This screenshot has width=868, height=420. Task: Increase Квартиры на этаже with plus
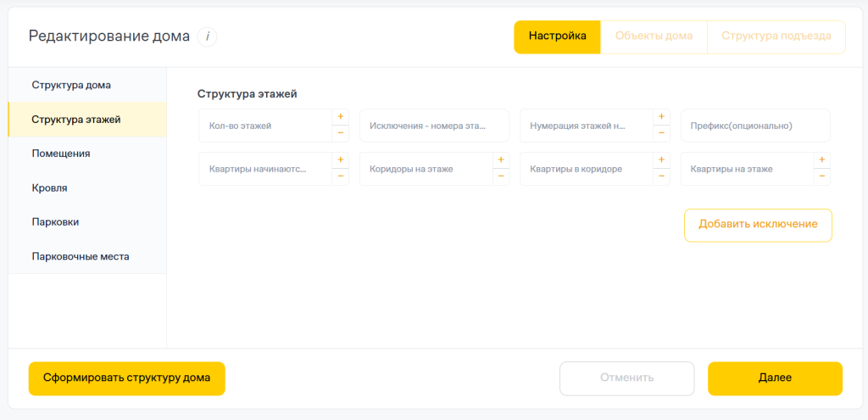coord(822,160)
